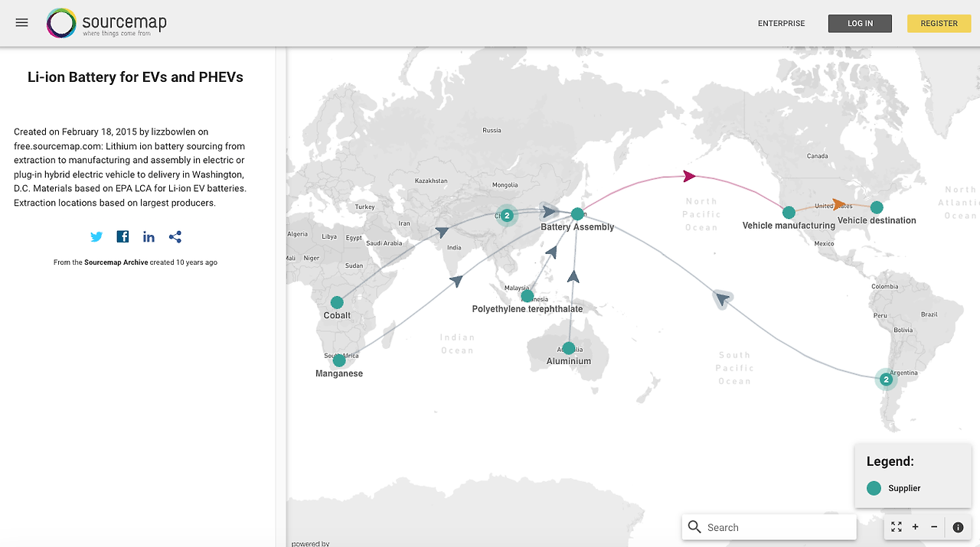
Task: Click the Supplier legend dot
Action: pyautogui.click(x=874, y=488)
